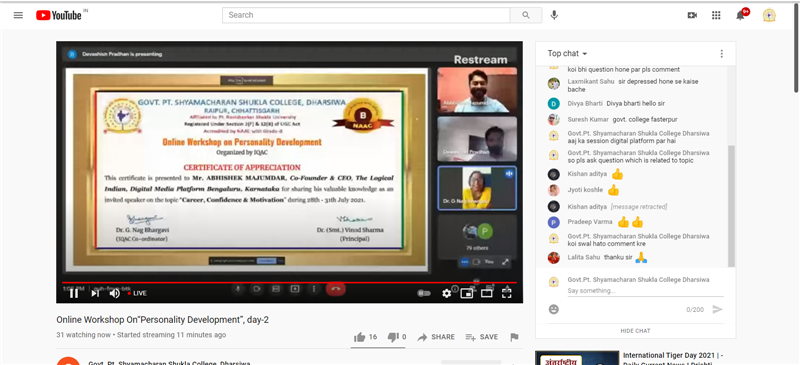The image size is (800, 365).
Task: Click SAVE to add to playlist
Action: click(x=482, y=337)
